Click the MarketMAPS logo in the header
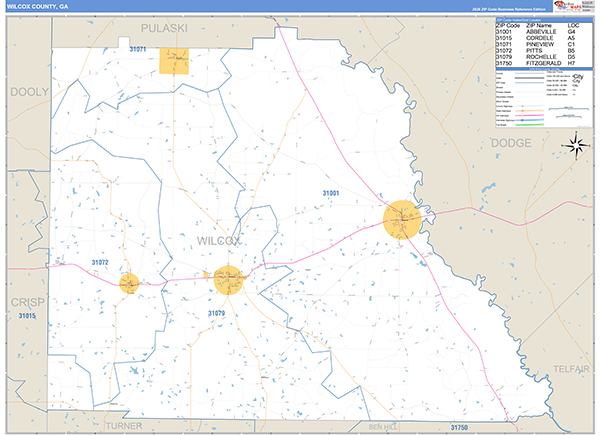Viewport: 600px width, 435px height. 565,7
